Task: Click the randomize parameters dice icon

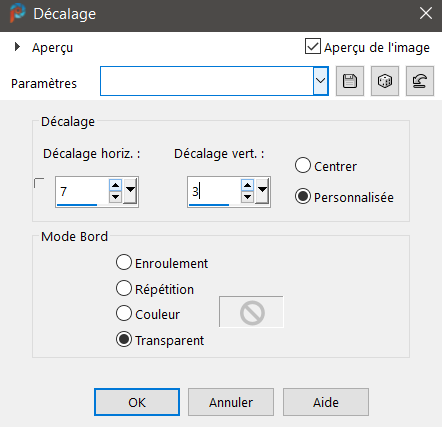Action: [385, 81]
